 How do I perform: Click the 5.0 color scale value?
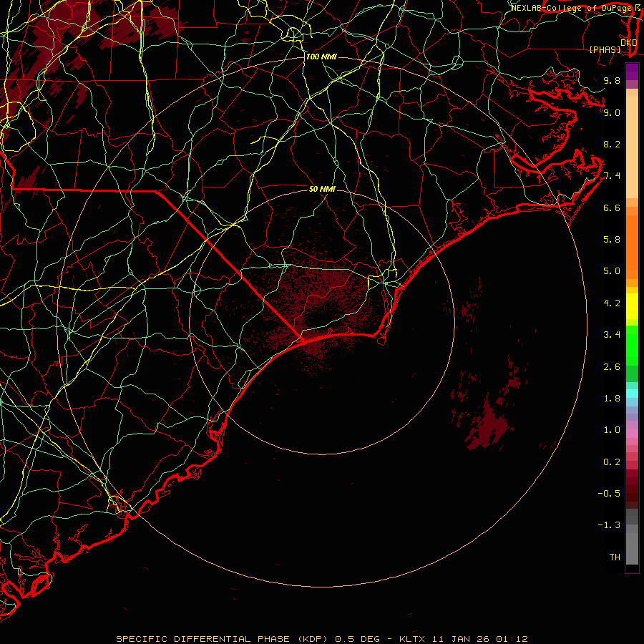pos(612,271)
